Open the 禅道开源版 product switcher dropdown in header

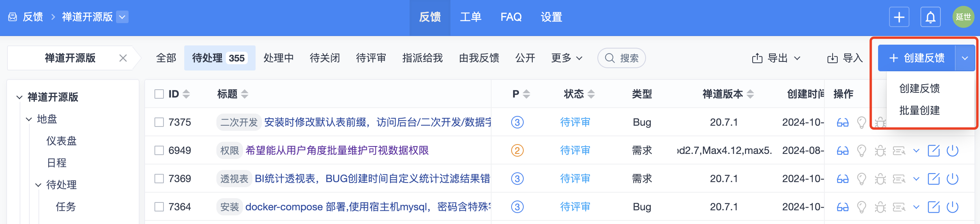(x=122, y=17)
